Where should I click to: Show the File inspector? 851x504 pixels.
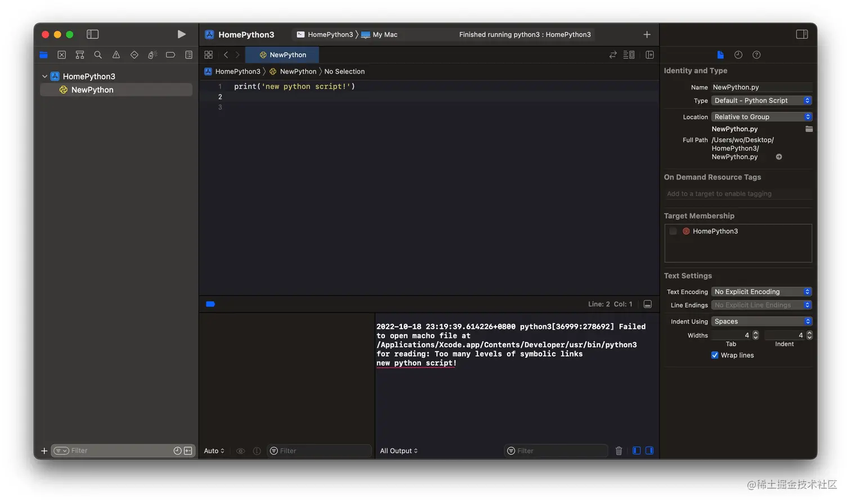click(720, 55)
